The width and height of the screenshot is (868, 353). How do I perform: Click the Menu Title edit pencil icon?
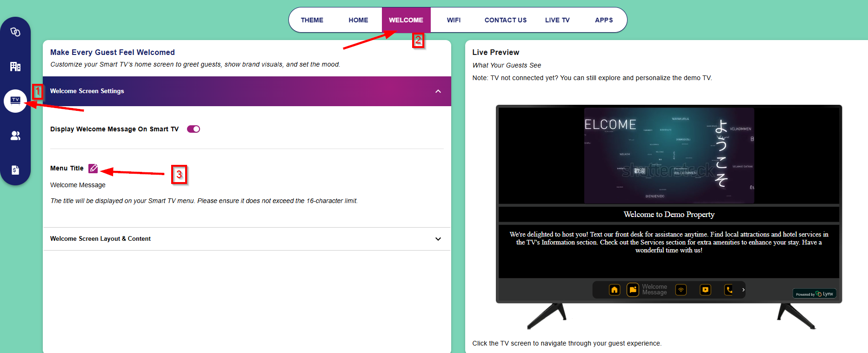[93, 168]
